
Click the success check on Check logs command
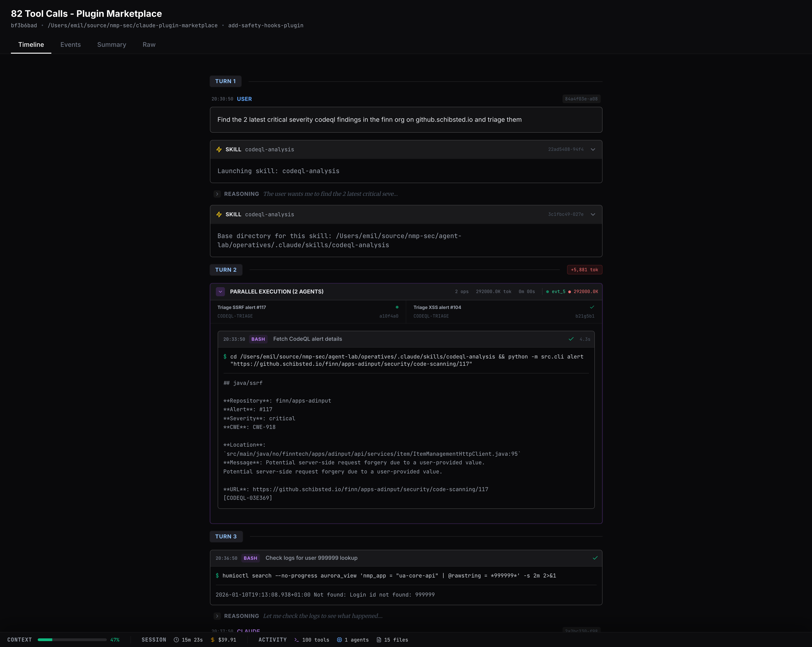pos(595,558)
